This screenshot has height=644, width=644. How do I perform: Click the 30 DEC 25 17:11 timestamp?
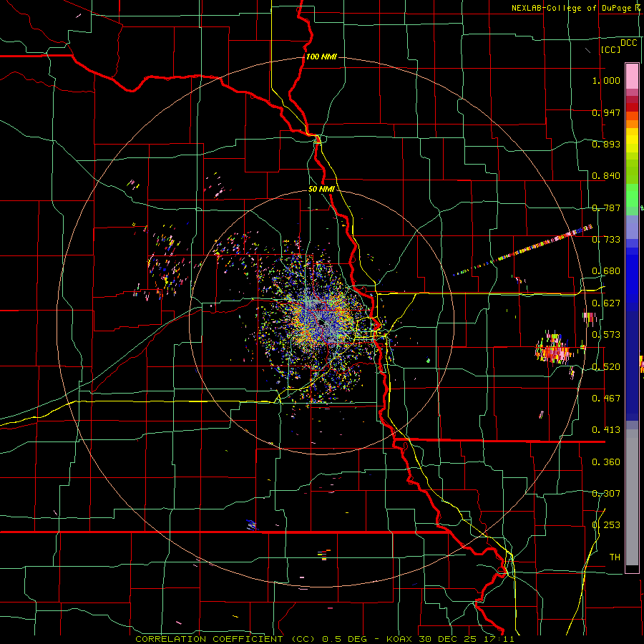click(x=467, y=639)
